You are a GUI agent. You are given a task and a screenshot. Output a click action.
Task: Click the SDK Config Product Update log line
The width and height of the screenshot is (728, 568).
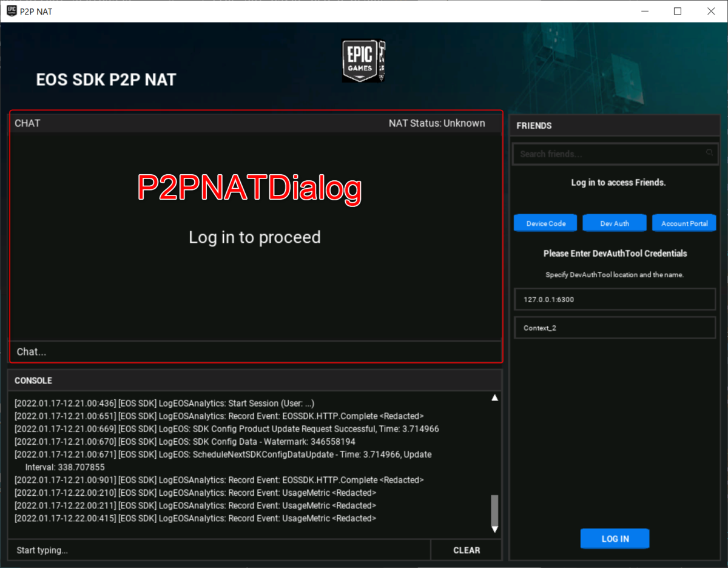click(227, 429)
